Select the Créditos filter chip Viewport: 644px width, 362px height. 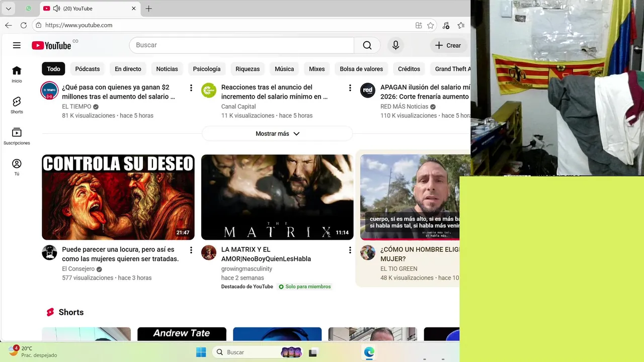tap(409, 69)
